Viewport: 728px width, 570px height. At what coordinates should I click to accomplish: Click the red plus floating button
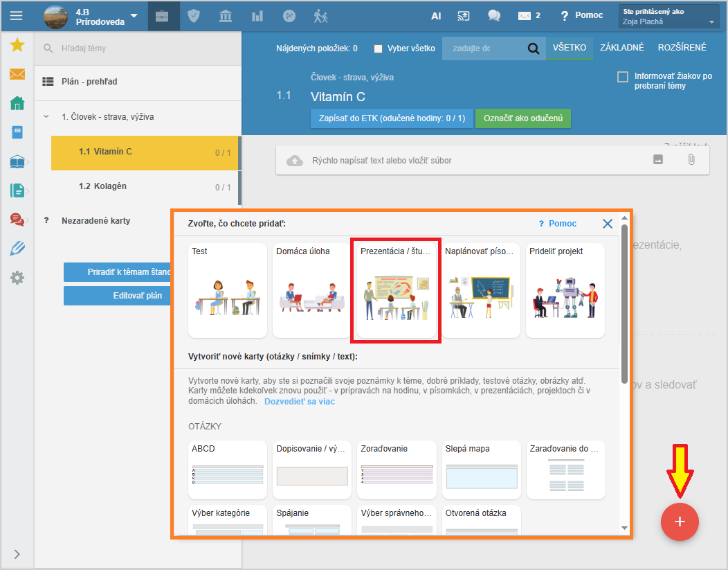680,522
